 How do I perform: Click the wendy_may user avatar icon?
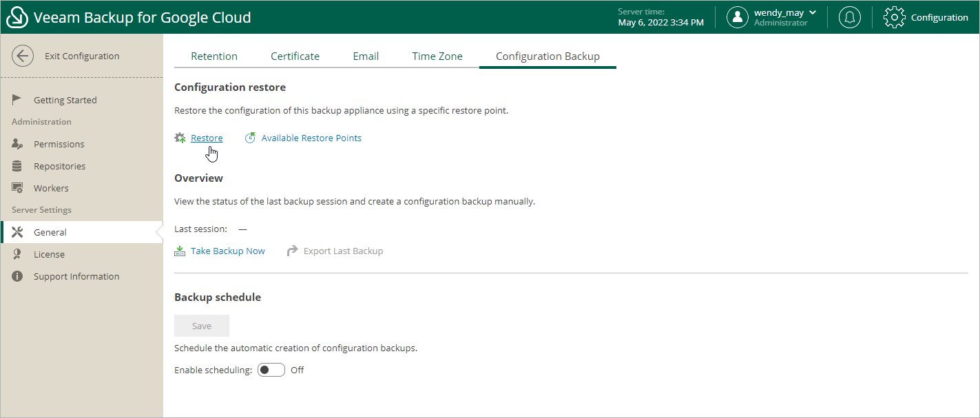pos(738,17)
